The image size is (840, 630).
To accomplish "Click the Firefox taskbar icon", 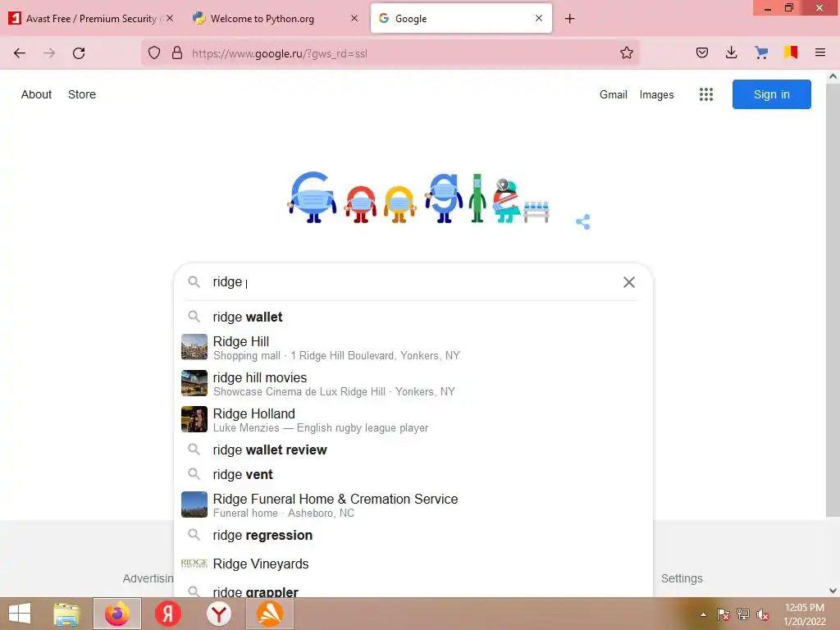I will coord(117,614).
